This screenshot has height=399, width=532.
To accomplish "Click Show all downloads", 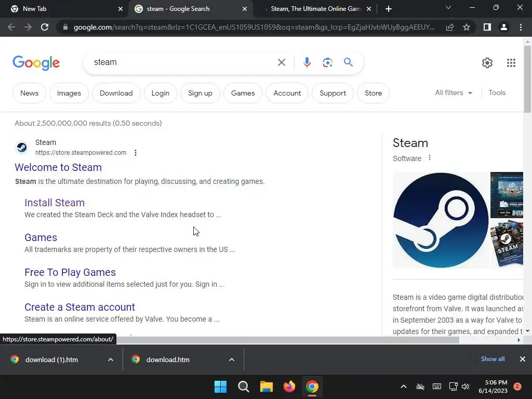I will pos(493,359).
